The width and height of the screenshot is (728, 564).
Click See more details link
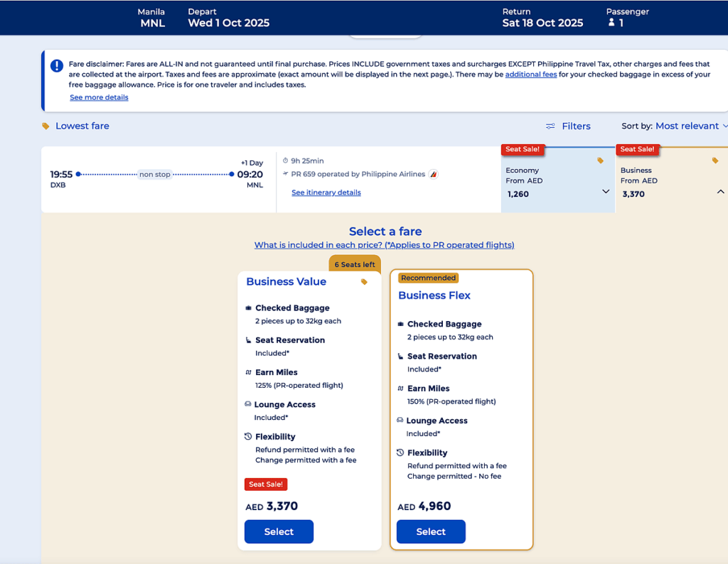(x=99, y=97)
